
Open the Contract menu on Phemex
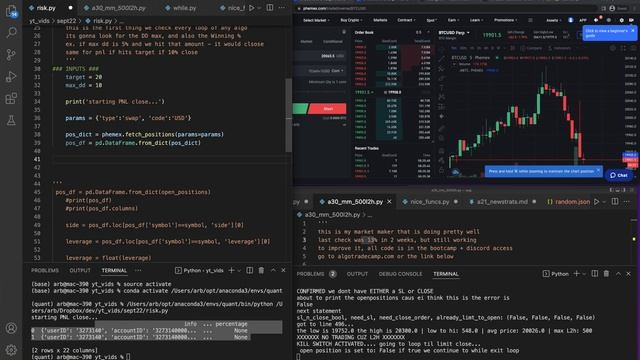point(406,20)
